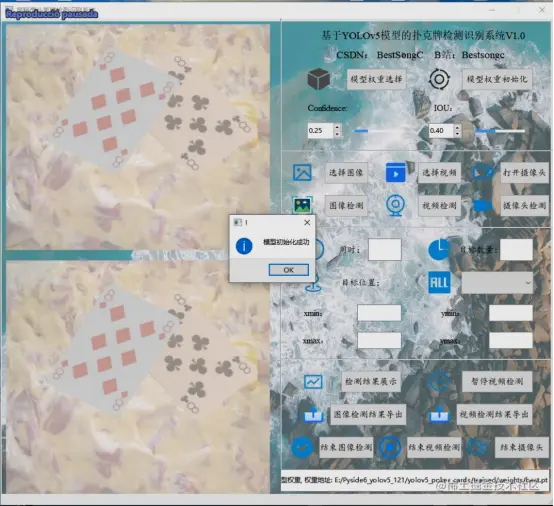Click the B站: Bestsongc text
This screenshot has height=506, width=554.
click(469, 55)
